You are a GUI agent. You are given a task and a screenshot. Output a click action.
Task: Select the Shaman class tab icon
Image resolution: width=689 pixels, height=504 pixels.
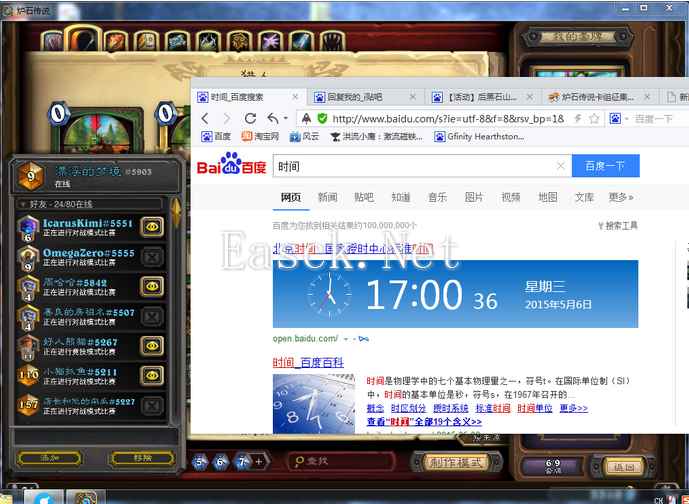(239, 41)
